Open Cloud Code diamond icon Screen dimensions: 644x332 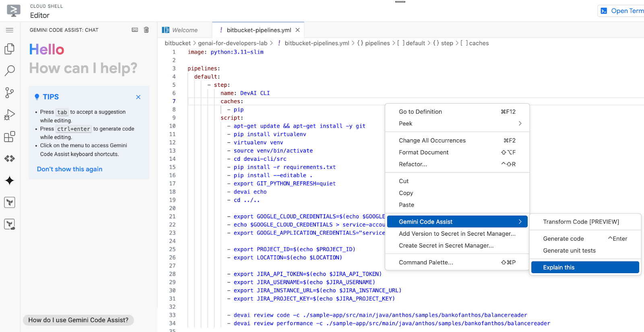pos(10,159)
